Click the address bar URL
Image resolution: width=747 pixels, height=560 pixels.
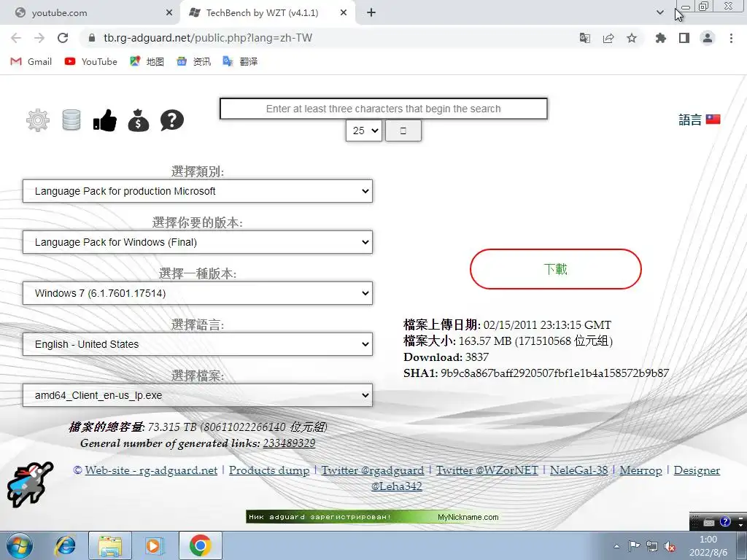(208, 38)
